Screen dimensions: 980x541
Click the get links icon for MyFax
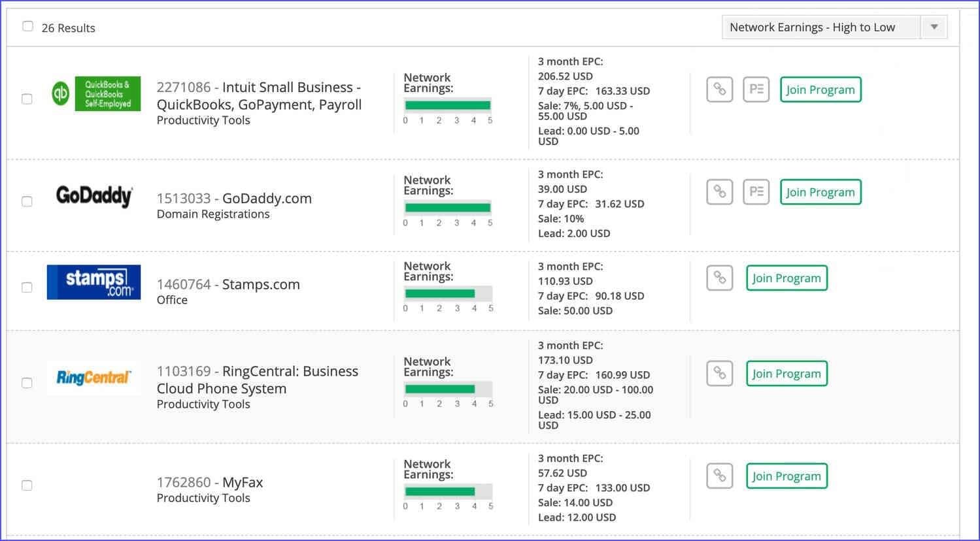click(719, 476)
